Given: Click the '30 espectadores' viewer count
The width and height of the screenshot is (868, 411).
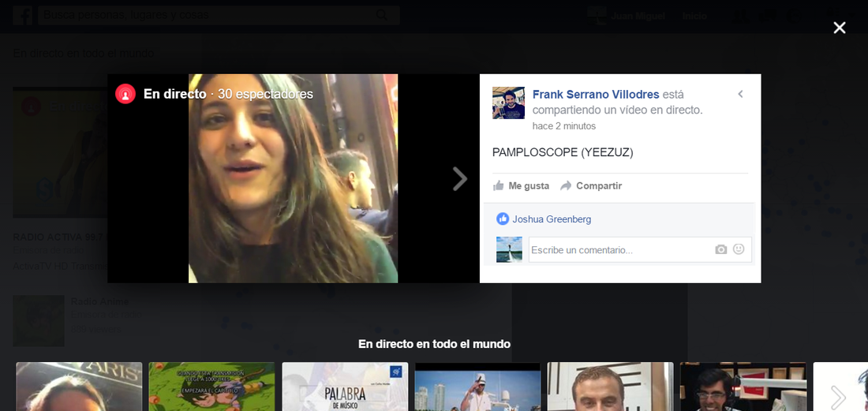Looking at the screenshot, I should (265, 94).
